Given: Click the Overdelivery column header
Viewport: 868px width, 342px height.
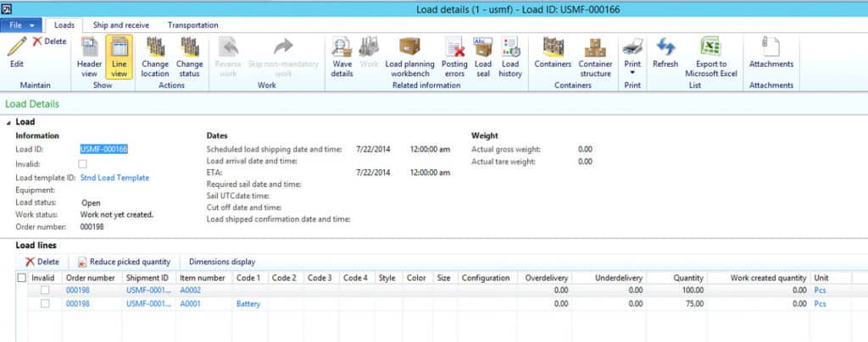Looking at the screenshot, I should [545, 278].
